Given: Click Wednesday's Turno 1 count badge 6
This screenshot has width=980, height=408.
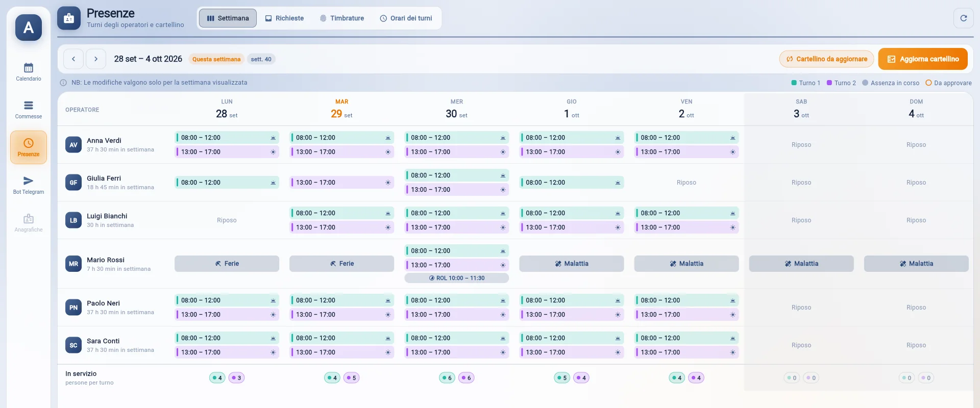Looking at the screenshot, I should point(447,378).
